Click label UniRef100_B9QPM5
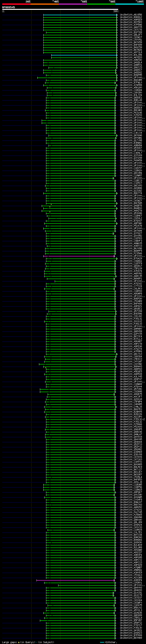 tap(131, 75)
